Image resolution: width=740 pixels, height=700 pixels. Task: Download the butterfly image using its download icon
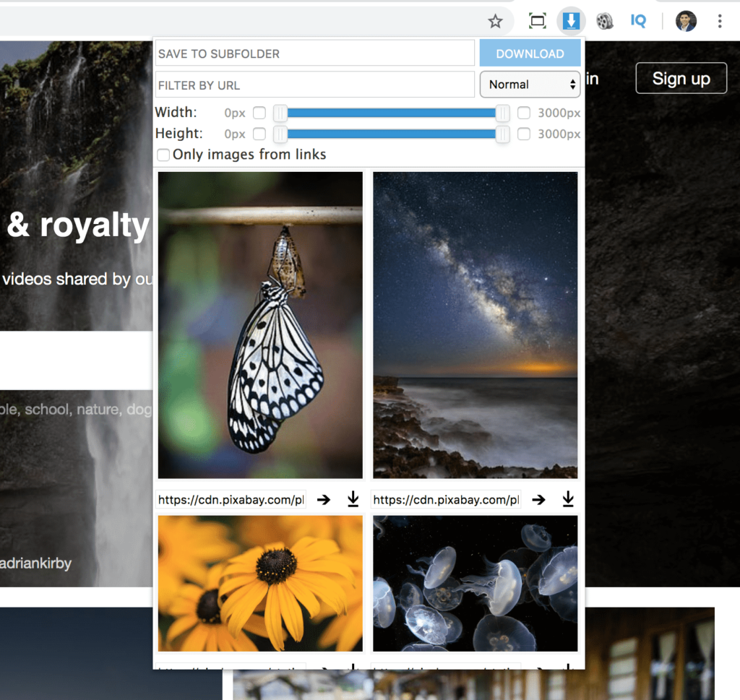[353, 499]
